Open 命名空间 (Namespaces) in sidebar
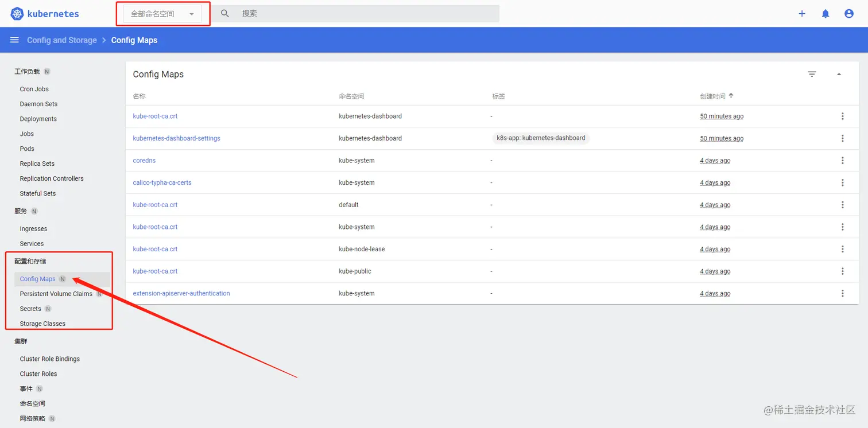Viewport: 868px width, 428px height. tap(33, 403)
